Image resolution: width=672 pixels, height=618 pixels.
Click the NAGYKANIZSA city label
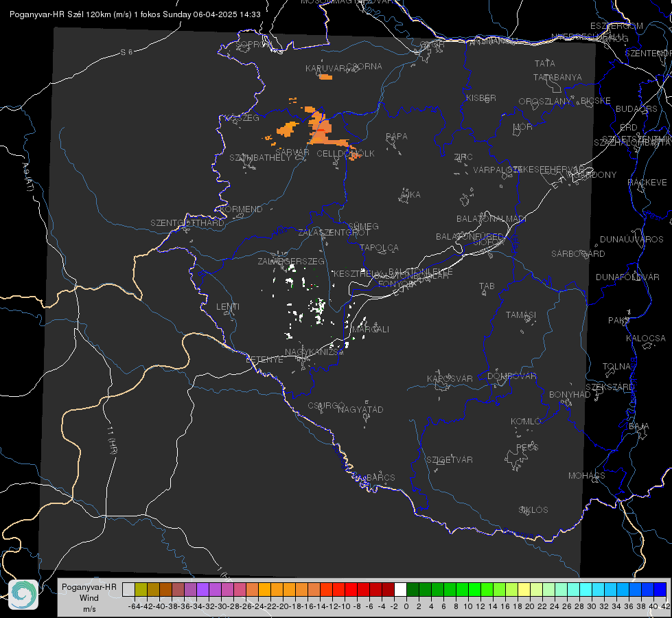pos(314,352)
